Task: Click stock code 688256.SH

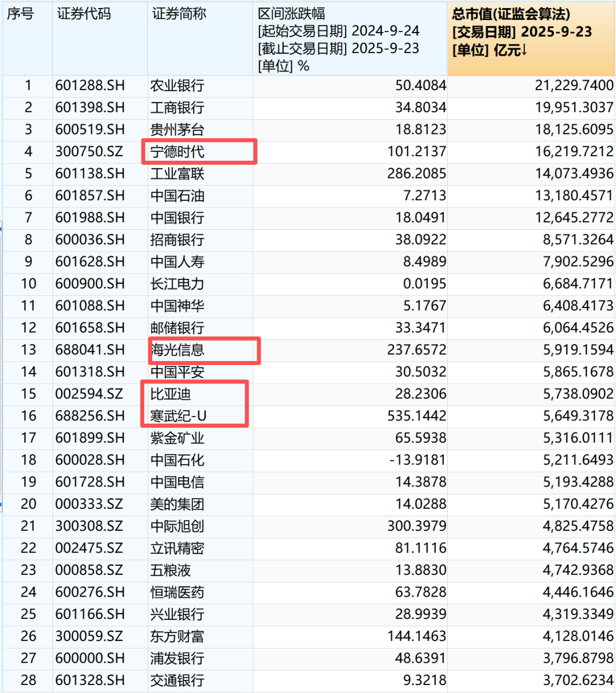Action: pos(90,416)
